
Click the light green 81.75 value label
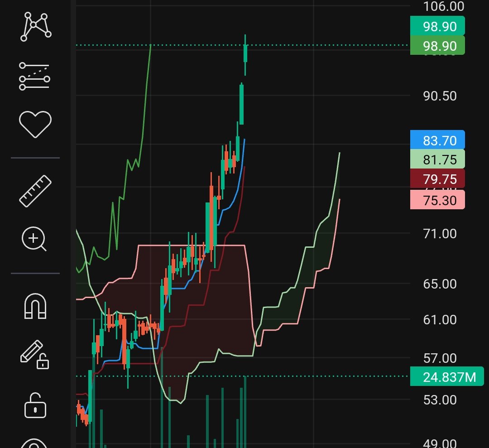tap(437, 159)
